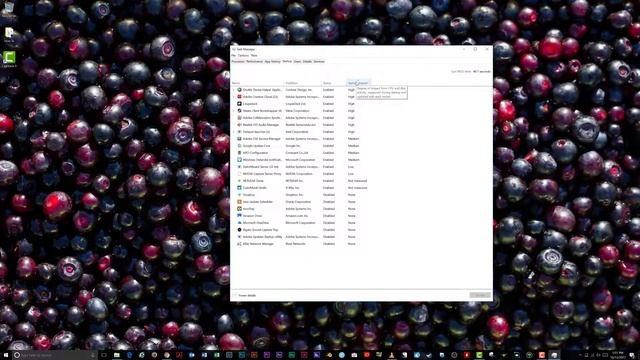
Task: Select the Adobe CS6 Service Manager icon
Action: [239, 139]
